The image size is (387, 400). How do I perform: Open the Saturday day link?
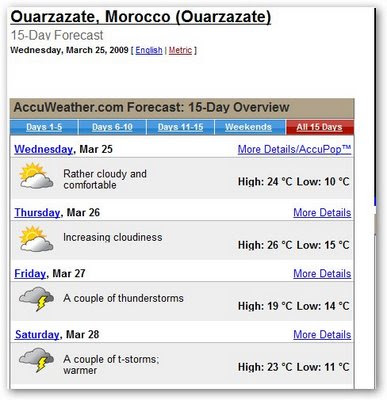tap(37, 335)
